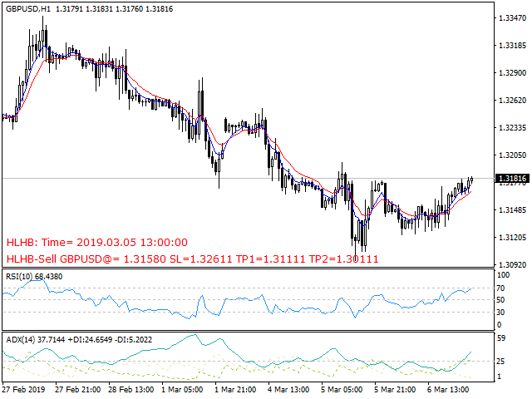Click the 1.33185 price axis label
This screenshot has height=399, width=532.
tap(512, 45)
